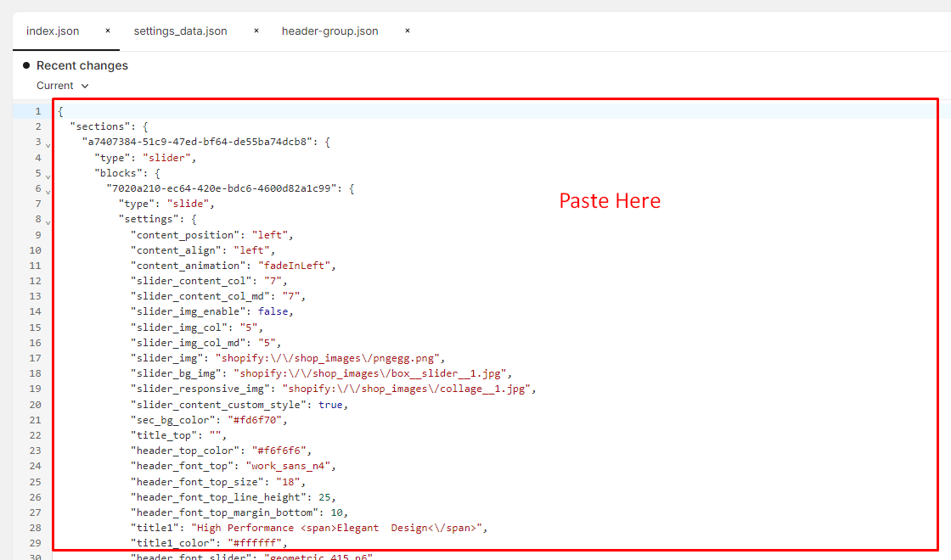Fold the block starting at line 6
The height and width of the screenshot is (560, 951).
[x=48, y=191]
